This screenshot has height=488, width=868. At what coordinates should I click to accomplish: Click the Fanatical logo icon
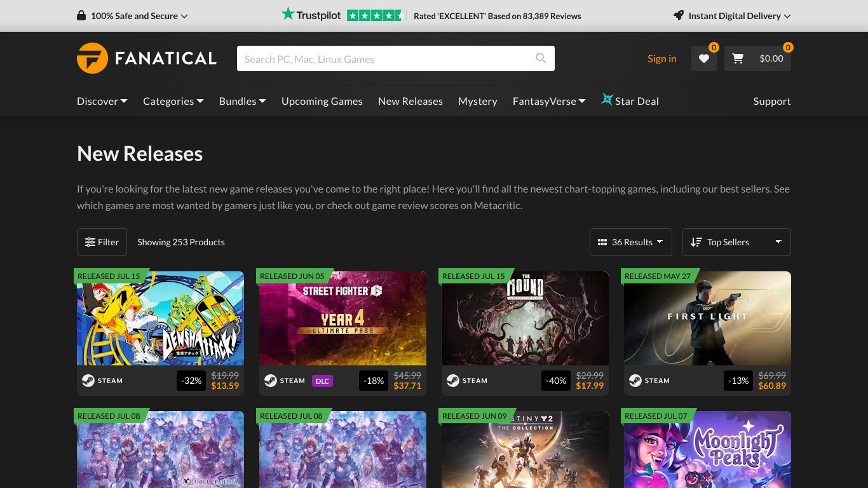click(x=92, y=58)
